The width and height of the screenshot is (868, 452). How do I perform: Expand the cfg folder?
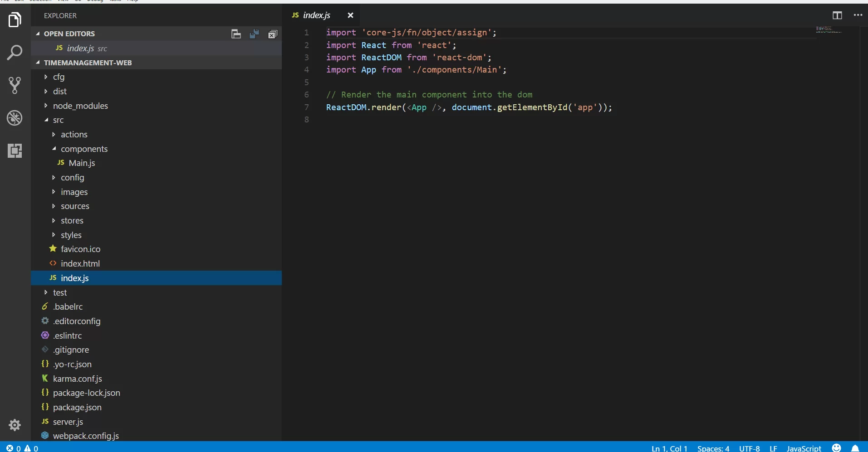(x=46, y=77)
